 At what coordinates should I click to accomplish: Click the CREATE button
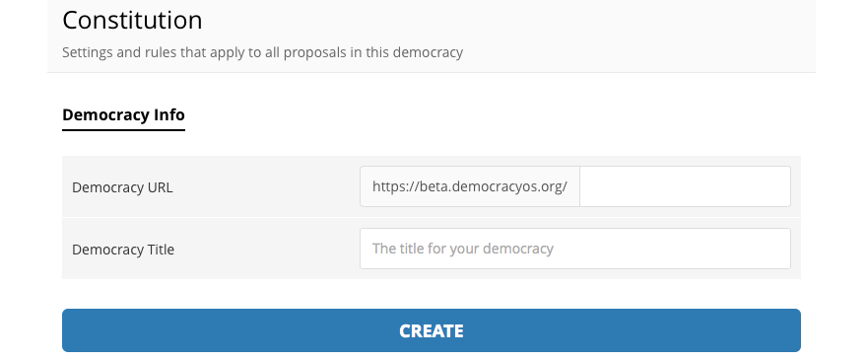[432, 330]
